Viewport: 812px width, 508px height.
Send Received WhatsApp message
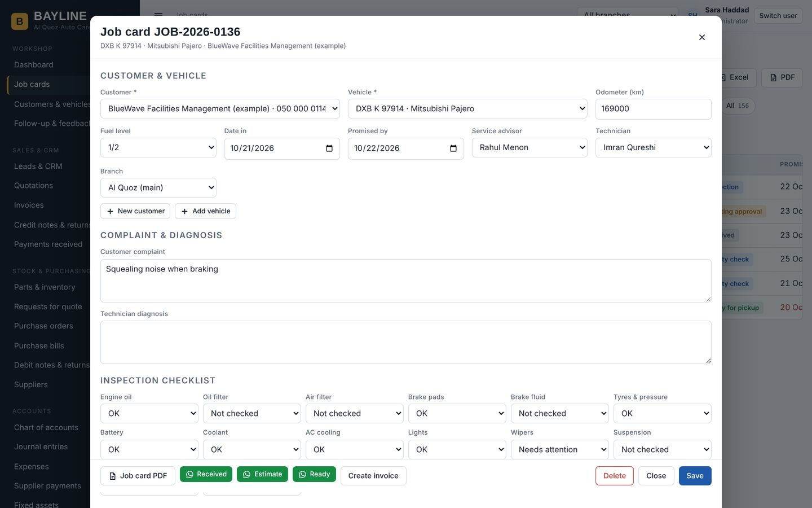[x=206, y=474]
